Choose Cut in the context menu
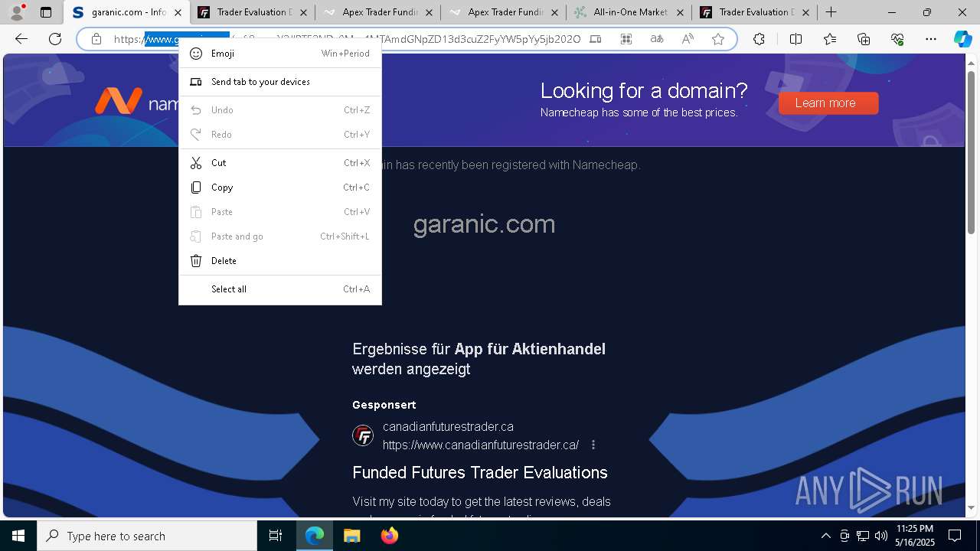 click(x=280, y=163)
